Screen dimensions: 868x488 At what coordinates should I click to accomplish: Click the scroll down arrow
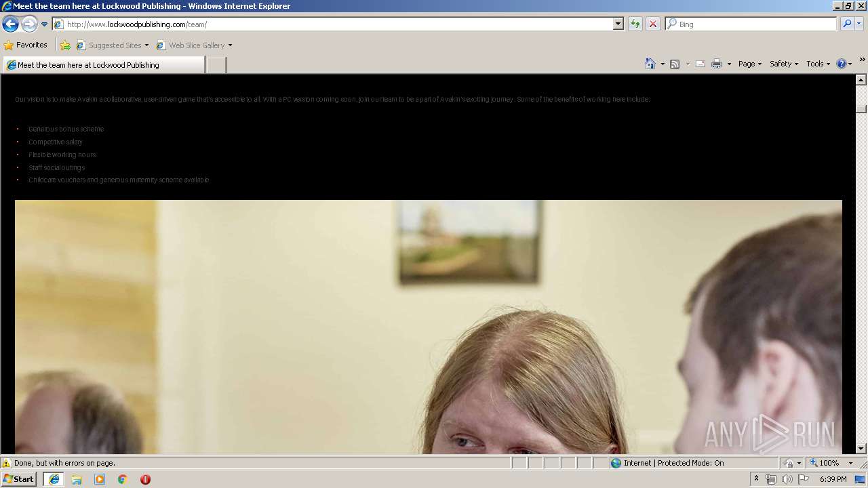[x=861, y=448]
